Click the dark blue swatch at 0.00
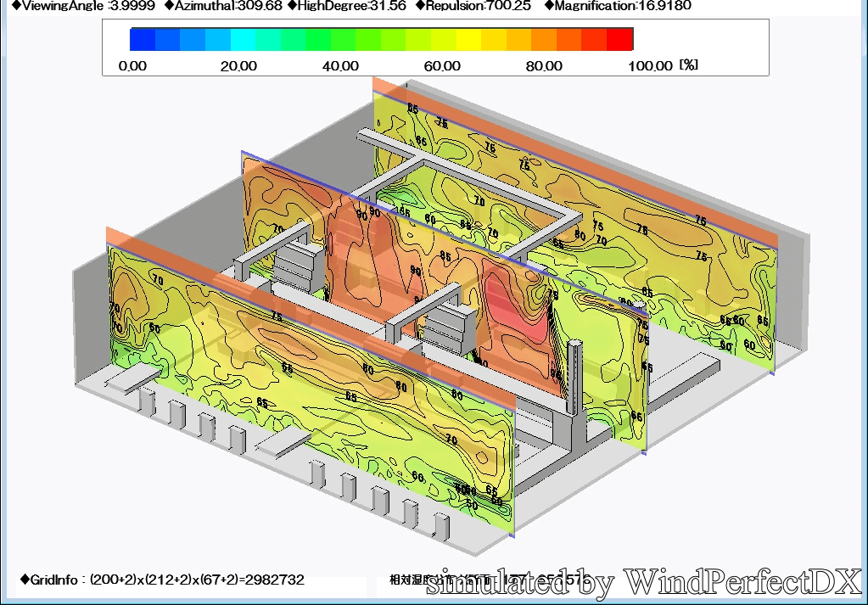The image size is (868, 605). click(143, 39)
